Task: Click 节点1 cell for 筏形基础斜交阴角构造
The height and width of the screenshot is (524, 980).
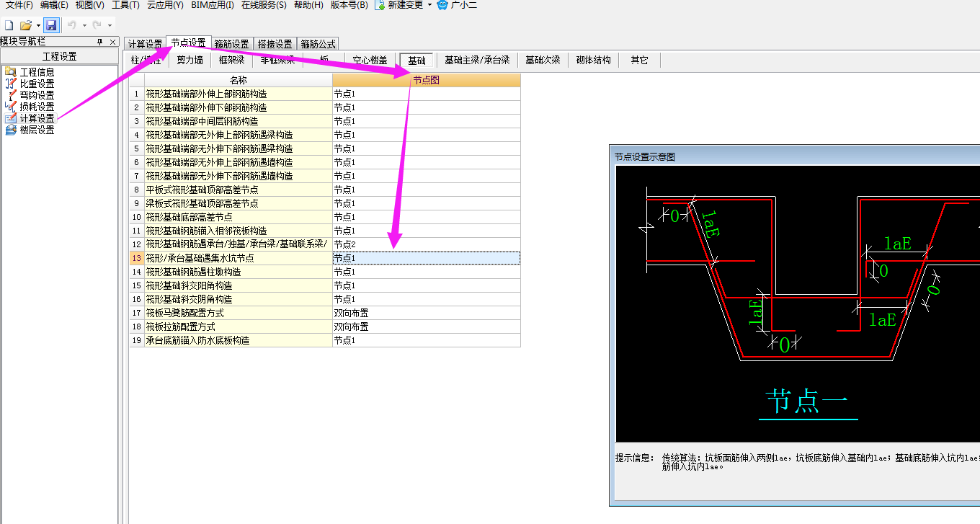Action: [x=426, y=299]
